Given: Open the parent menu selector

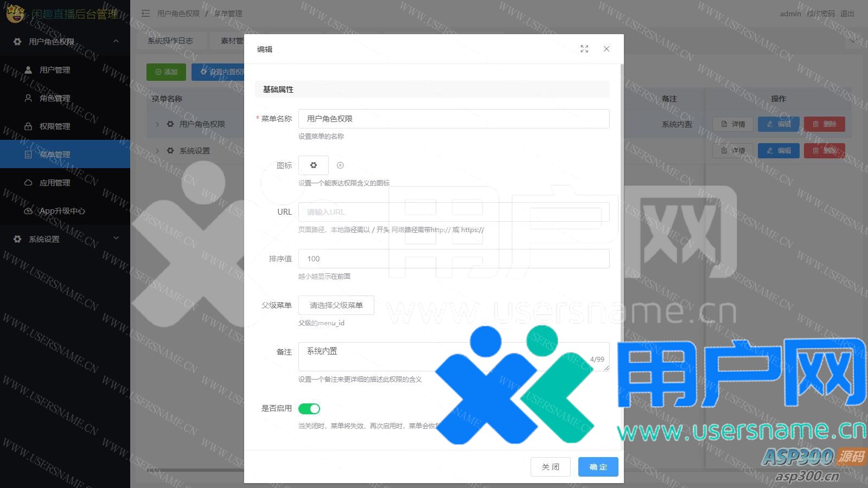Looking at the screenshot, I should [x=336, y=305].
